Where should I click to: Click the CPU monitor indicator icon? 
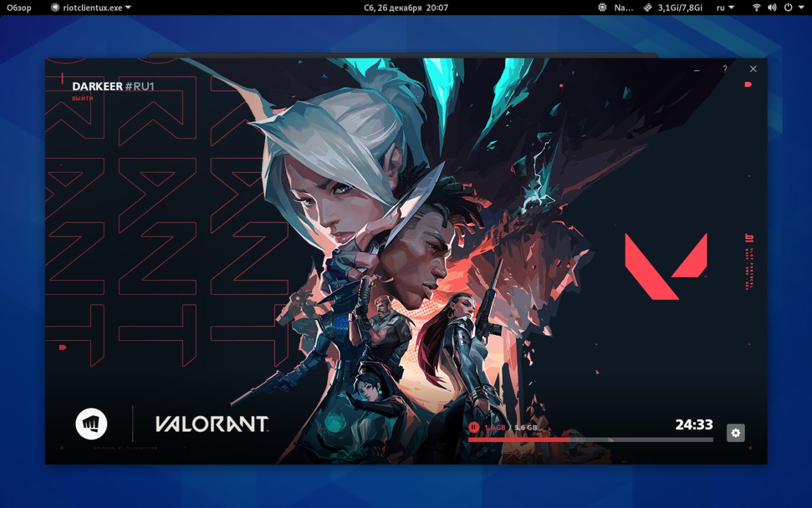pyautogui.click(x=602, y=8)
